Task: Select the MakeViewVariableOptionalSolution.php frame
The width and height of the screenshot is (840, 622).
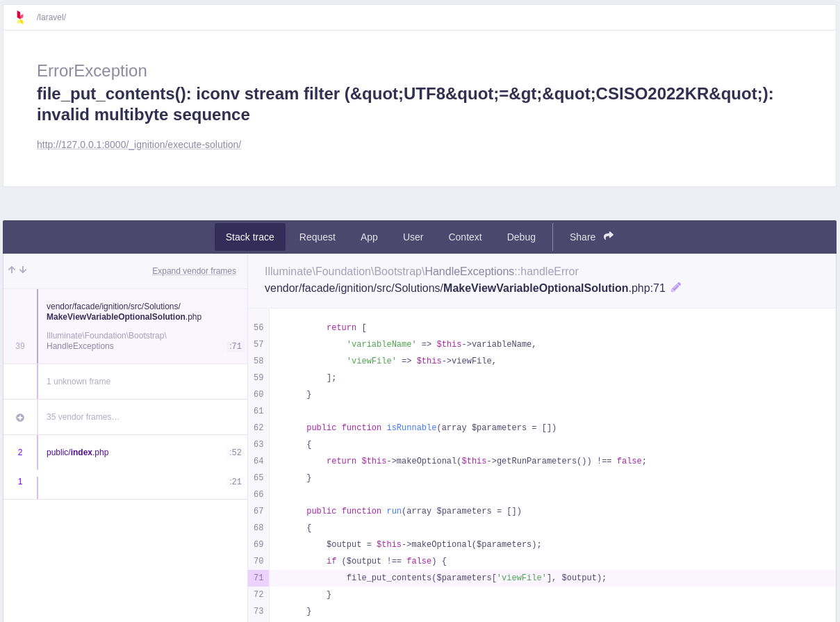Action: [x=126, y=327]
